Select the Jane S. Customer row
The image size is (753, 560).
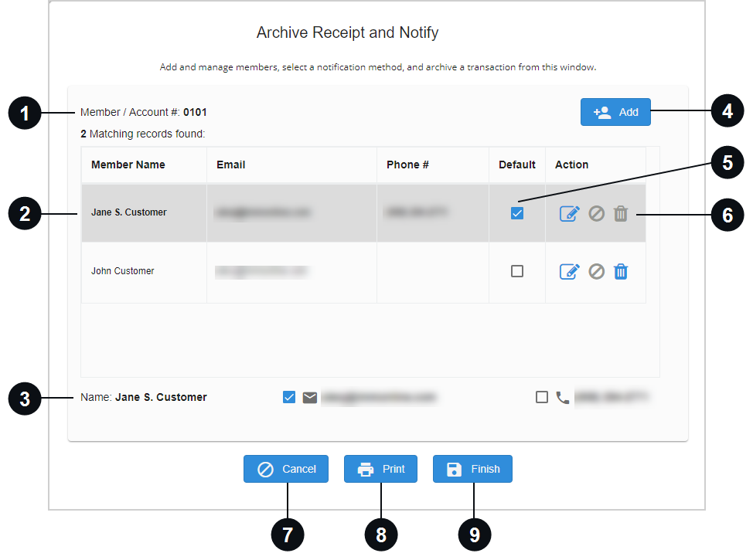point(363,213)
